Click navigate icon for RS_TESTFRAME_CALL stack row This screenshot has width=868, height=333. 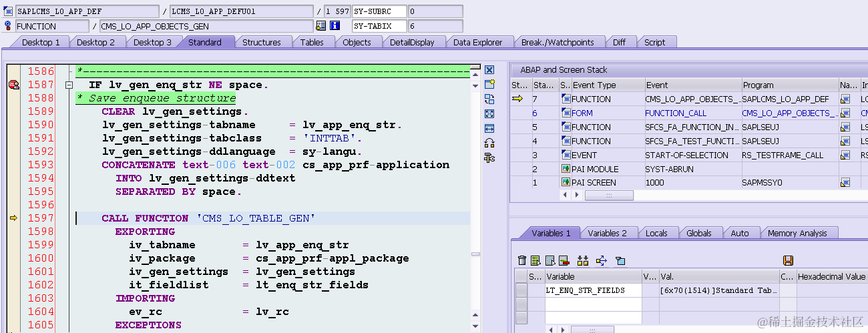click(x=845, y=155)
